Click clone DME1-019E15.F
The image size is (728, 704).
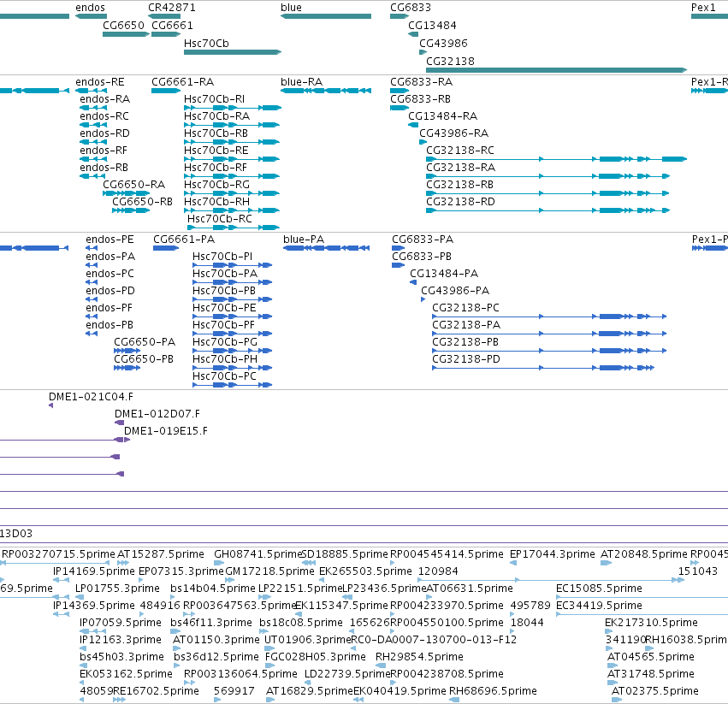166,431
